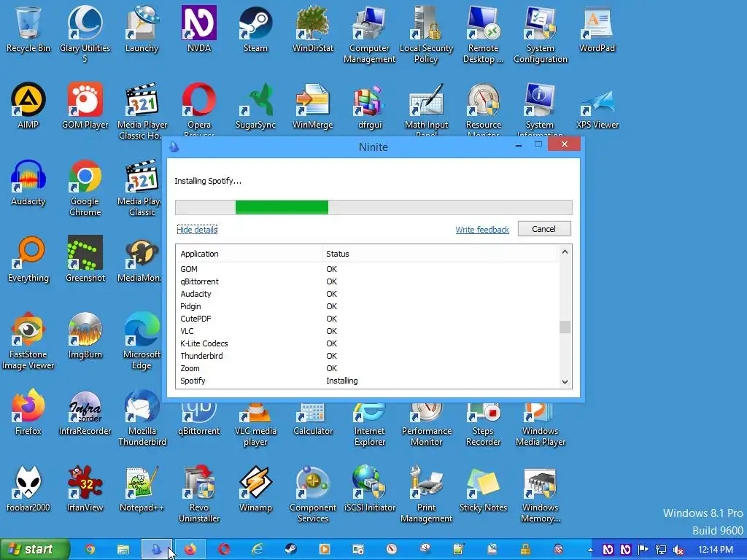Select the Print Management shortcut
This screenshot has width=747, height=560.
426,494
